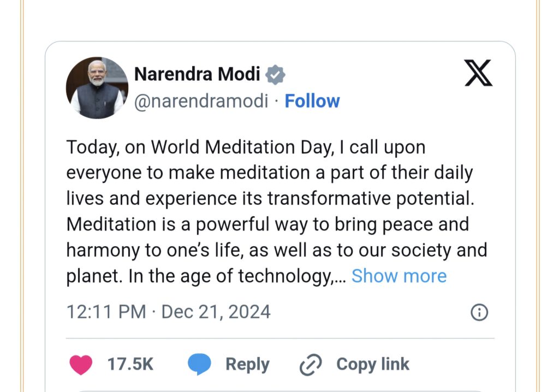Click the line mentioning transformative potential
559x392 pixels.
270,198
